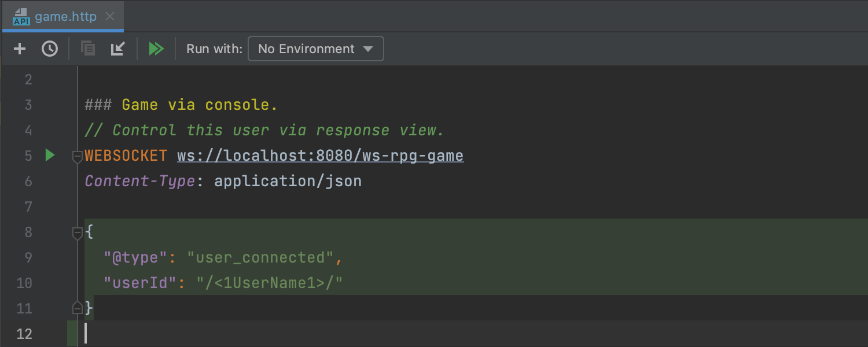Click the WEBSOCKET method keyword

126,156
